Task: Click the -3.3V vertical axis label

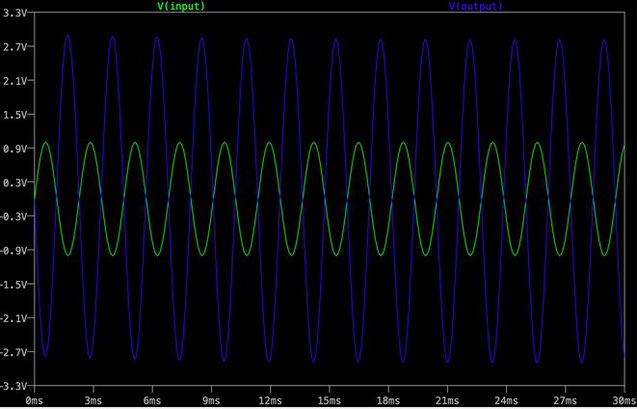Action: coord(14,386)
